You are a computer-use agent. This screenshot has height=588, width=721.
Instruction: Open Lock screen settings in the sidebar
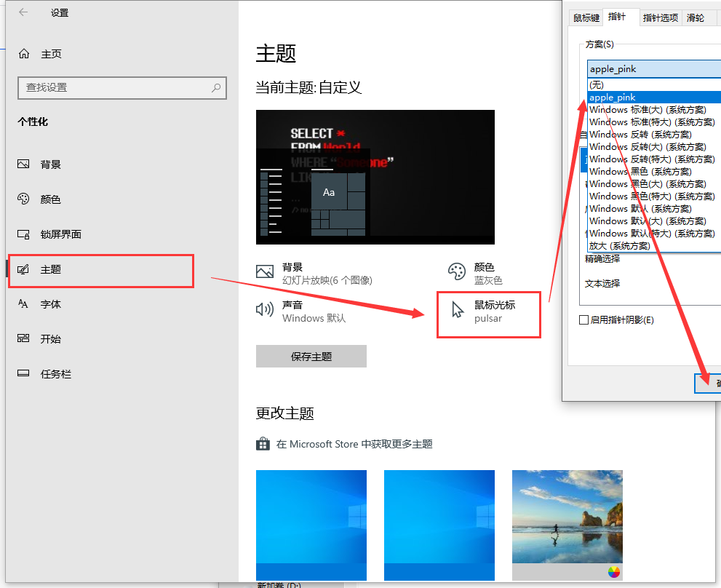(x=60, y=234)
